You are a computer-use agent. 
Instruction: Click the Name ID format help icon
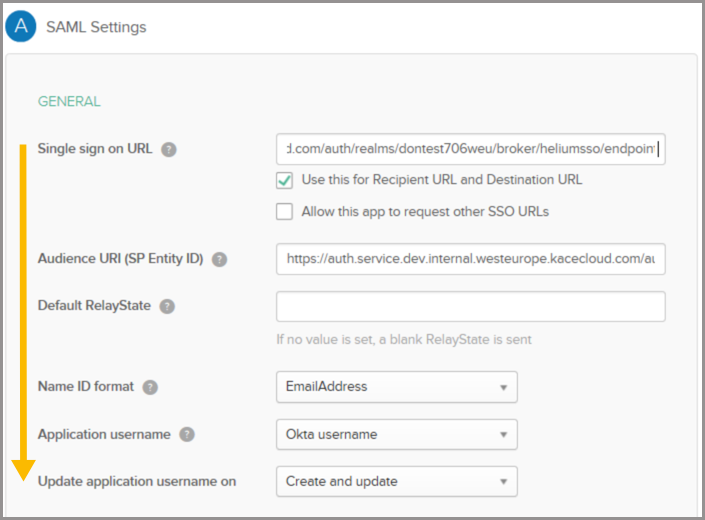pyautogui.click(x=150, y=387)
